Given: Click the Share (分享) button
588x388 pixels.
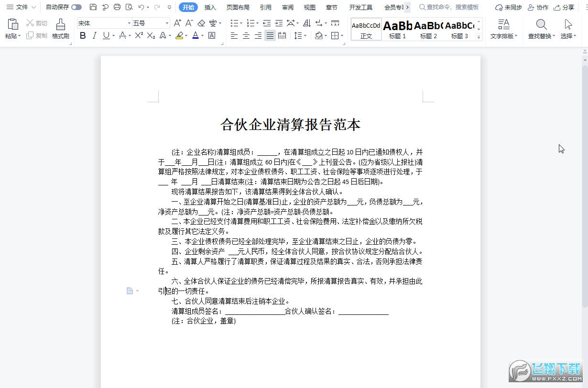Looking at the screenshot, I should pos(564,7).
